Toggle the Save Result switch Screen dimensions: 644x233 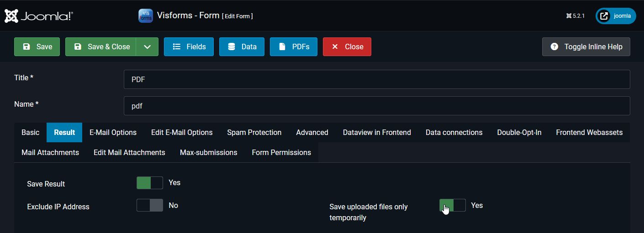[150, 183]
